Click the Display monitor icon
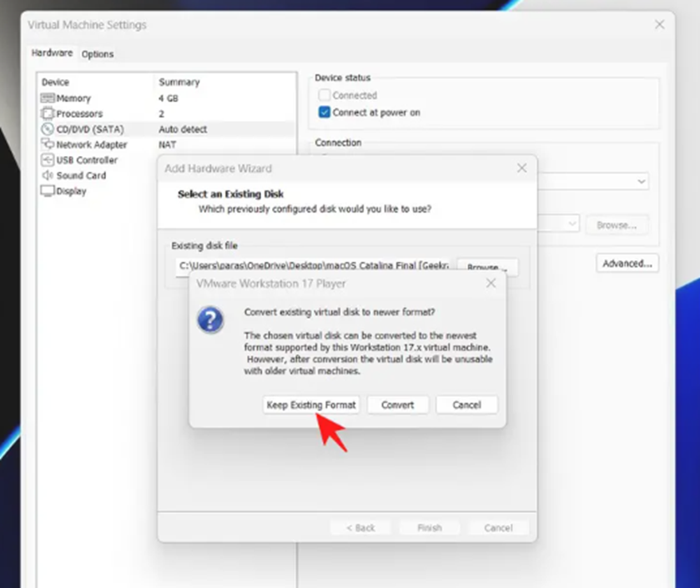700x588 pixels. tap(48, 191)
